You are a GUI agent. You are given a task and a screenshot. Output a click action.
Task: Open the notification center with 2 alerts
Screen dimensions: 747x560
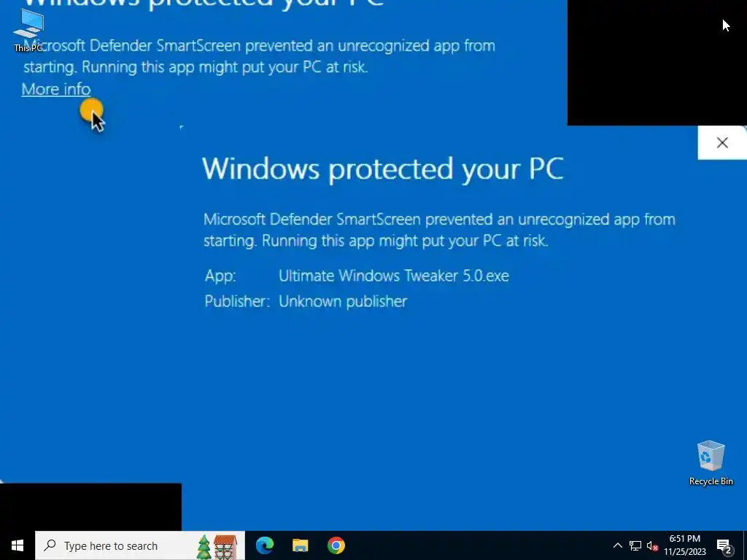(x=724, y=546)
